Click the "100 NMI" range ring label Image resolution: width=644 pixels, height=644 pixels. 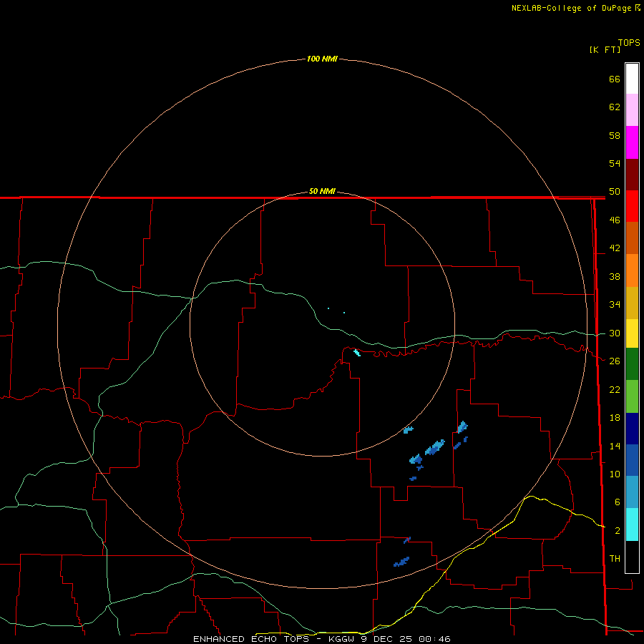click(x=322, y=59)
